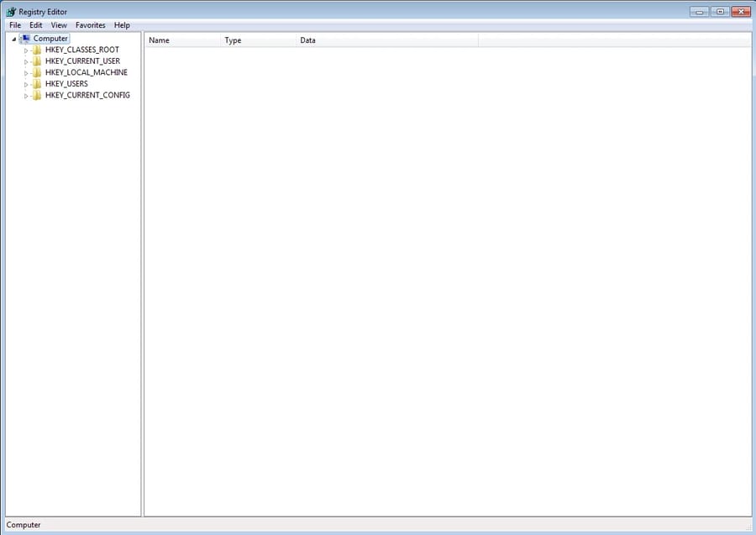Expand the HKEY_LOCAL_MACHINE key

pos(26,73)
